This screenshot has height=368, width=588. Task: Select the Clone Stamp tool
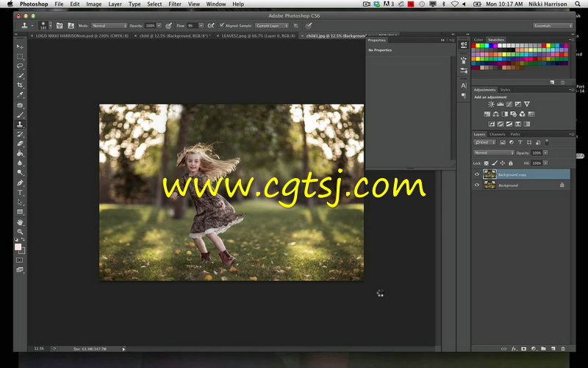point(20,124)
